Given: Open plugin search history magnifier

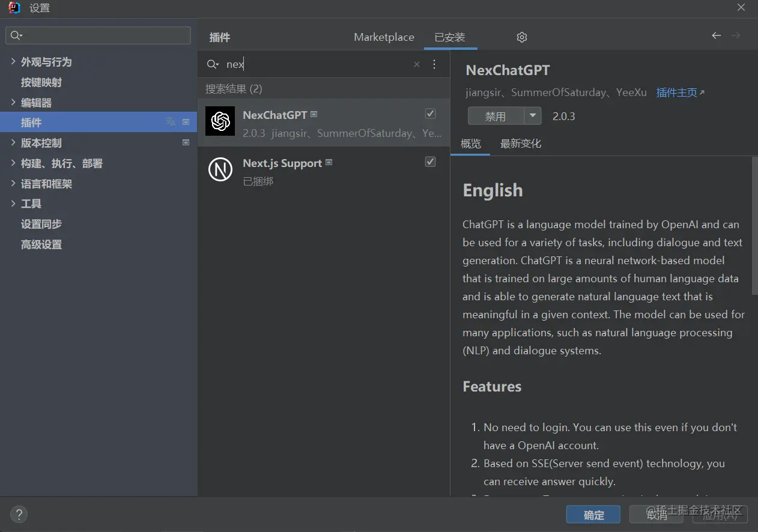Looking at the screenshot, I should [x=213, y=64].
